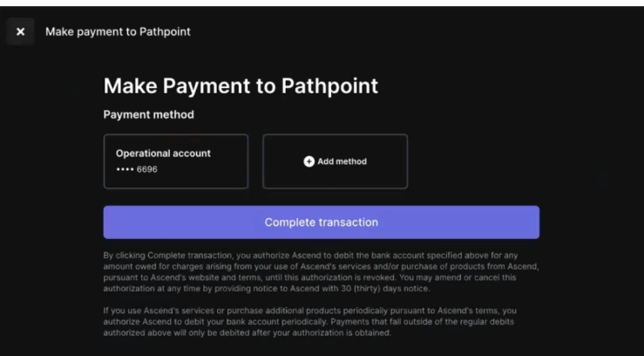Click the "Payment method" section label
Screen dimensions: 644x356
point(148,114)
